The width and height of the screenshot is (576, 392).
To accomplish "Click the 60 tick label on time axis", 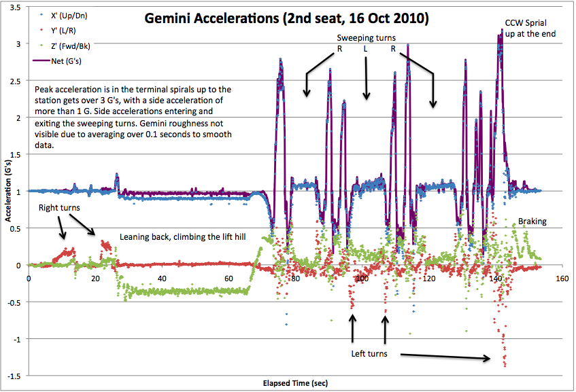I will click(x=228, y=279).
